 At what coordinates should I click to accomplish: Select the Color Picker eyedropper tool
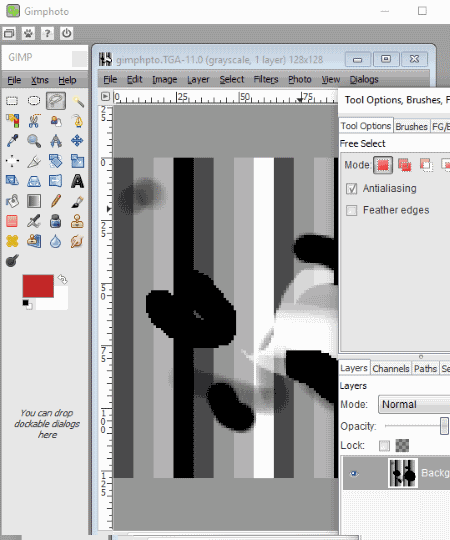point(12,141)
